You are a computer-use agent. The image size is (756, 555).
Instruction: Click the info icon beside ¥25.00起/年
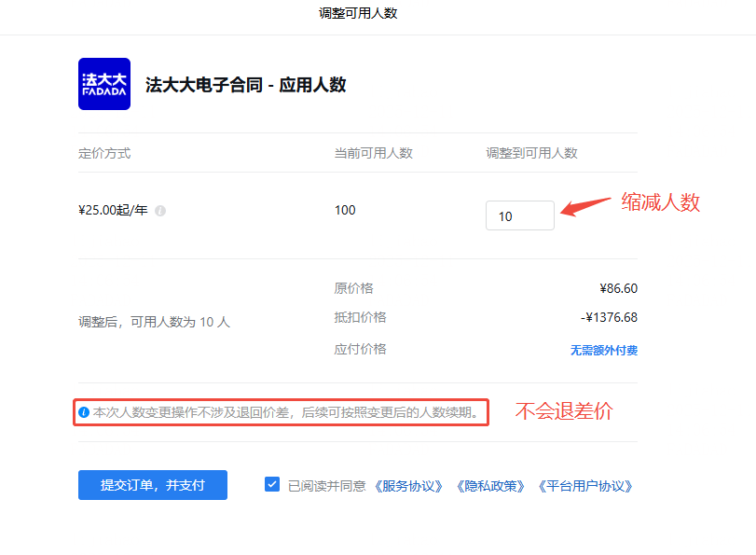tap(160, 211)
